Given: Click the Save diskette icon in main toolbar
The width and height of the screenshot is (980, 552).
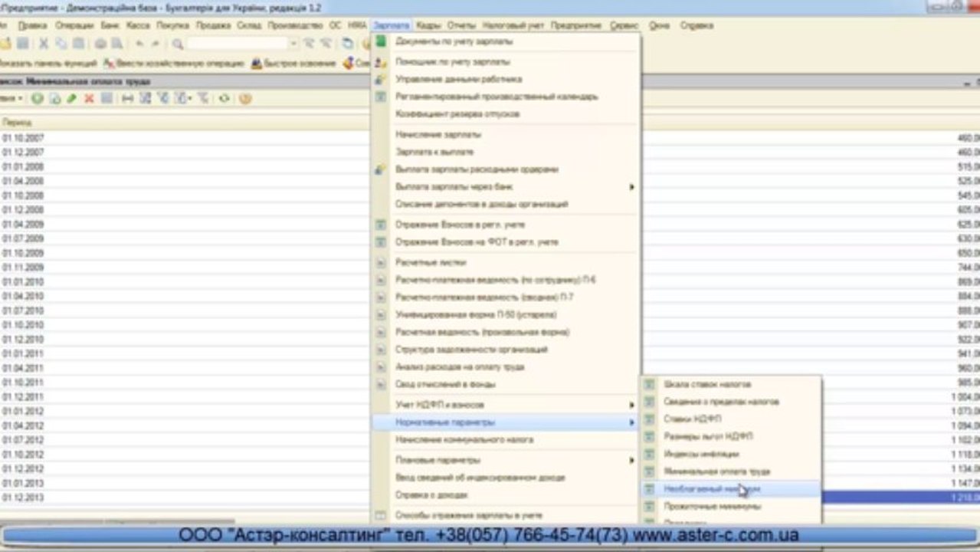Looking at the screenshot, I should click(x=23, y=44).
